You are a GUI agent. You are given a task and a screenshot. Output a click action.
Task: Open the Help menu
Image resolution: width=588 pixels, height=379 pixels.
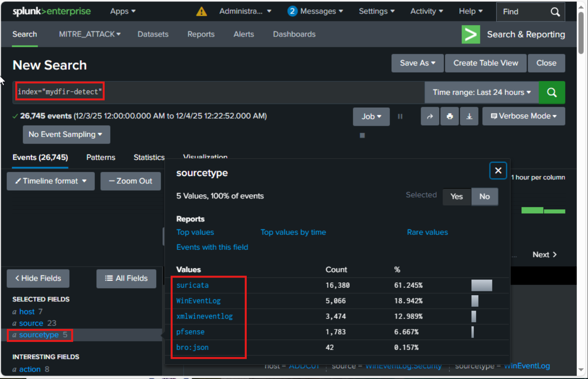(x=471, y=11)
